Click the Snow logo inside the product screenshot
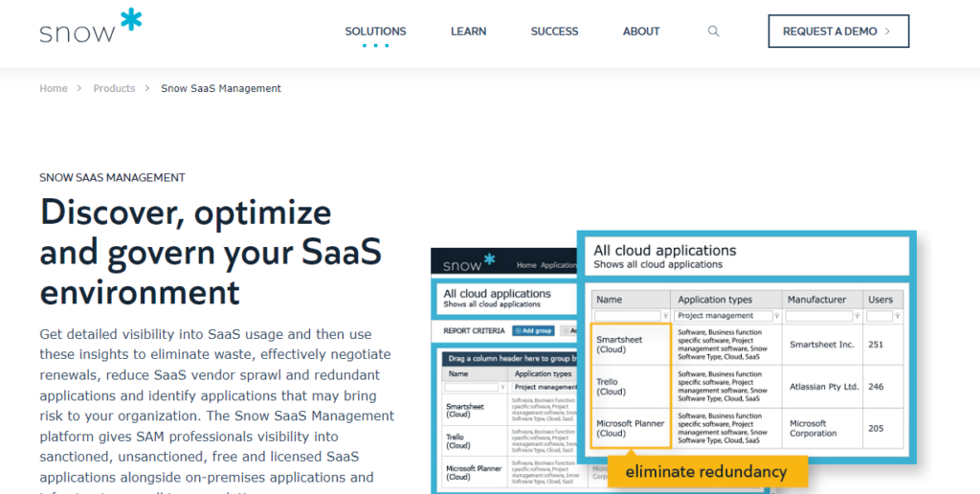 469,262
